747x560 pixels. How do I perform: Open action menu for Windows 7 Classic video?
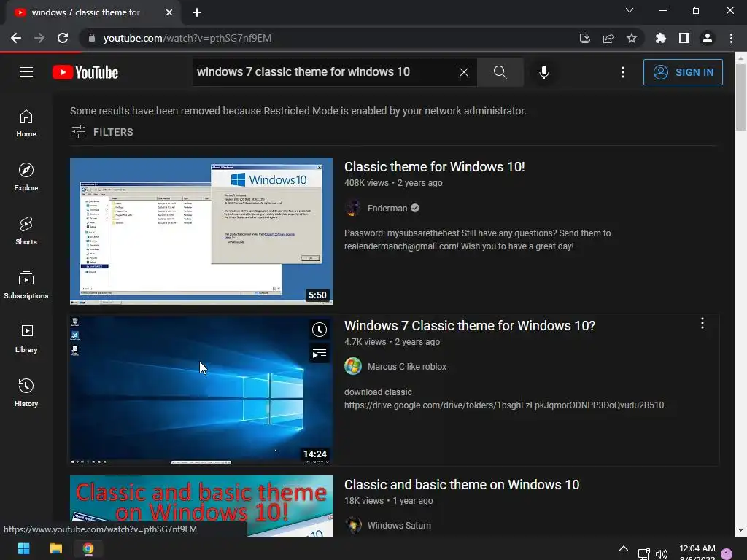coord(703,324)
